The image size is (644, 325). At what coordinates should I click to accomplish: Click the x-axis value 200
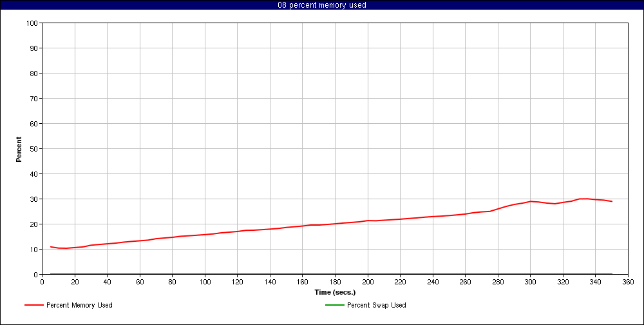[368, 282]
